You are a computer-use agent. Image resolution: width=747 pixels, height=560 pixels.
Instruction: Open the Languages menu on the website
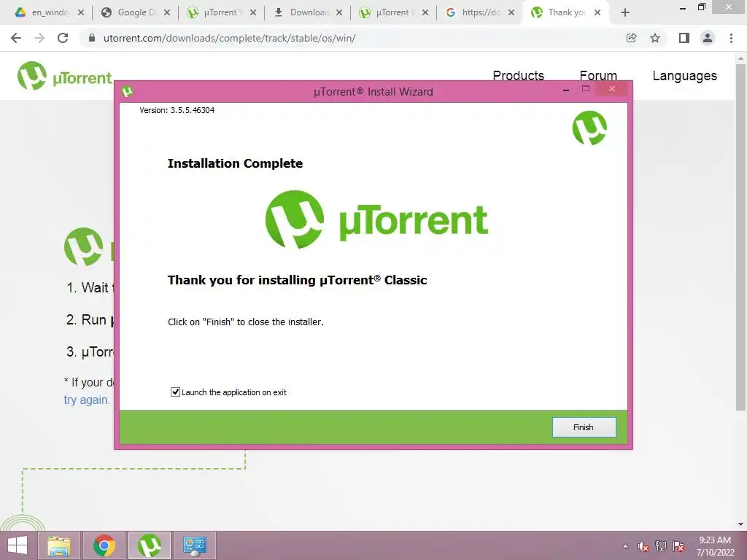pyautogui.click(x=684, y=76)
